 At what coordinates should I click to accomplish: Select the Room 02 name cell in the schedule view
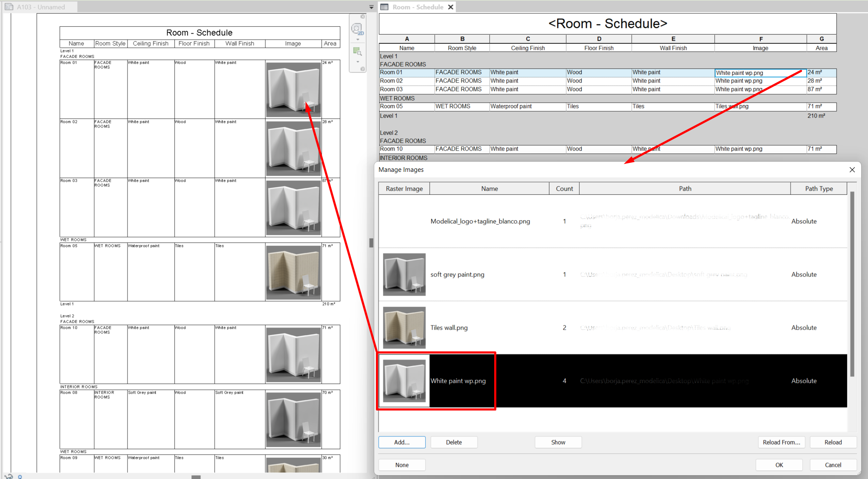(x=407, y=81)
